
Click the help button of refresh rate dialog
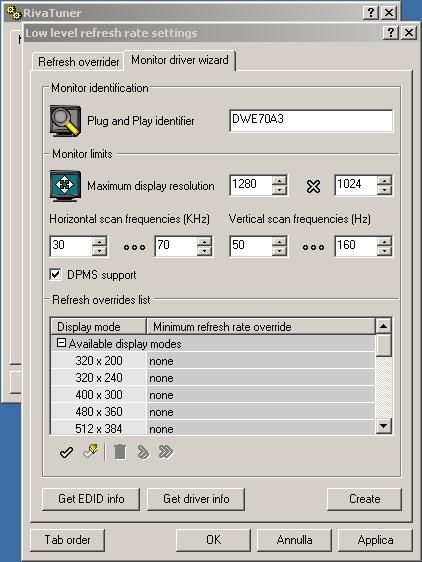[x=391, y=33]
